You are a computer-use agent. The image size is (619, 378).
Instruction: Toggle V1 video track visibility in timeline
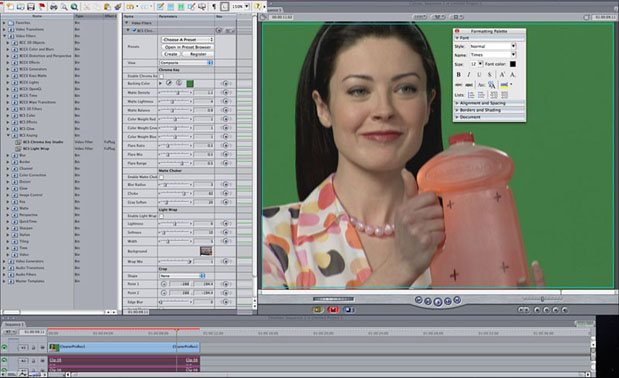(x=4, y=348)
